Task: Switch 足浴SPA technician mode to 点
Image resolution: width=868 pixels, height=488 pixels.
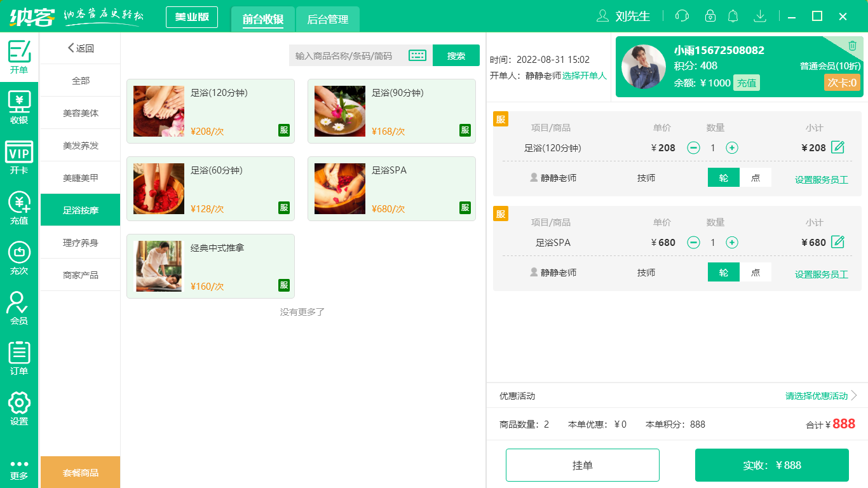Action: pos(756,272)
